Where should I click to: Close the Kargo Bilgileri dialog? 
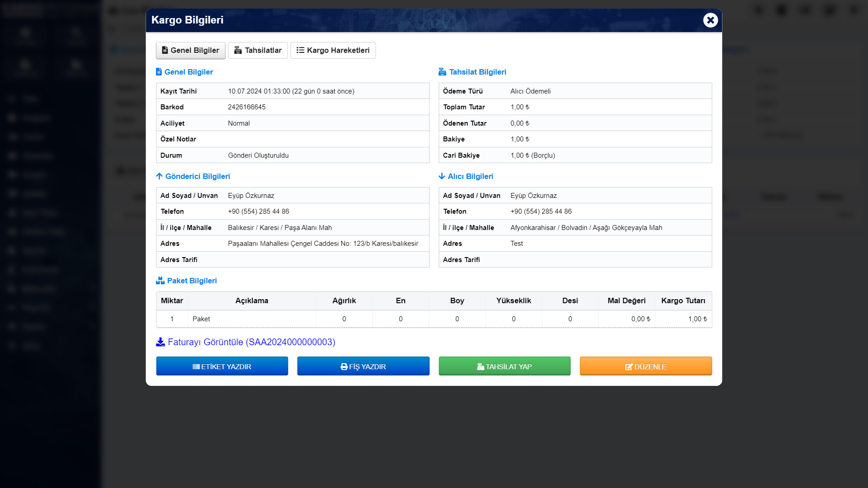pyautogui.click(x=710, y=20)
